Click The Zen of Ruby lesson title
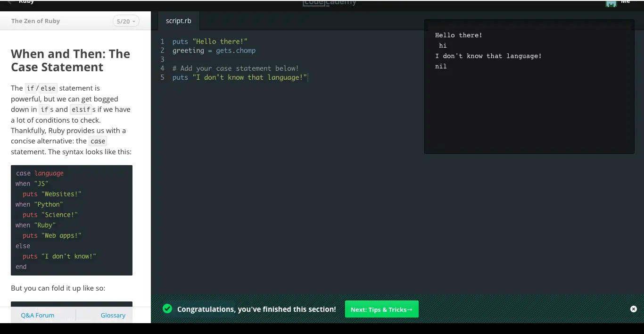Screen dimensions: 644x334 36,21
